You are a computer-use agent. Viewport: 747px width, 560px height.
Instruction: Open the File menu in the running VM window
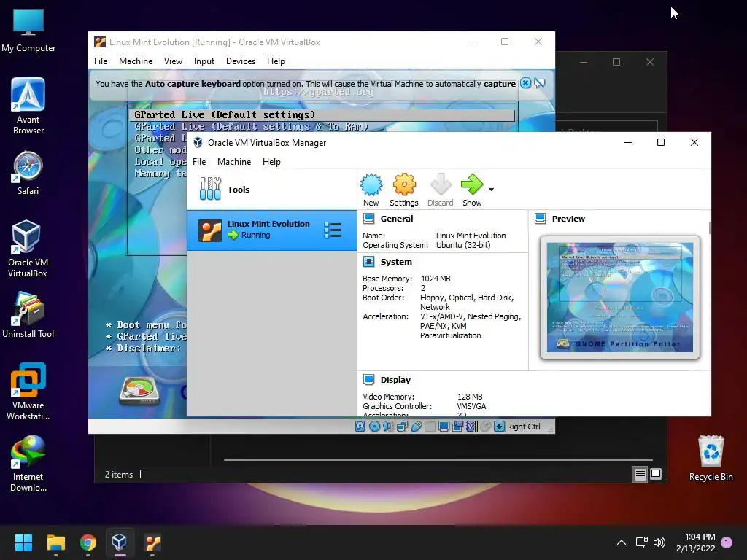click(101, 61)
